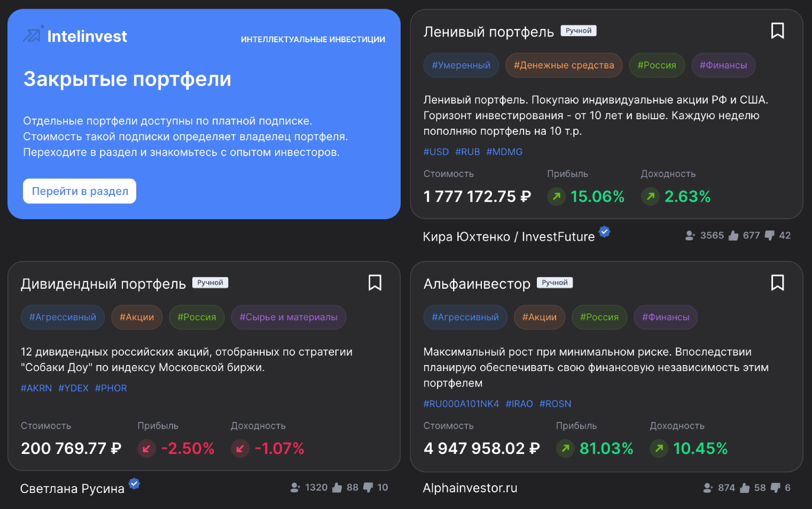The height and width of the screenshot is (509, 812).
Task: Open the #AKRN ticker link
Action: [x=36, y=388]
